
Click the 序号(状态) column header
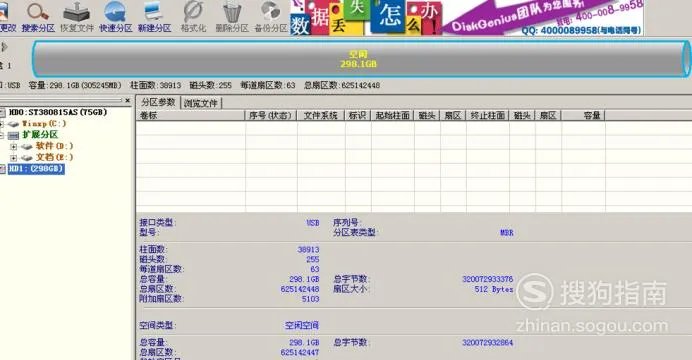coord(271,116)
